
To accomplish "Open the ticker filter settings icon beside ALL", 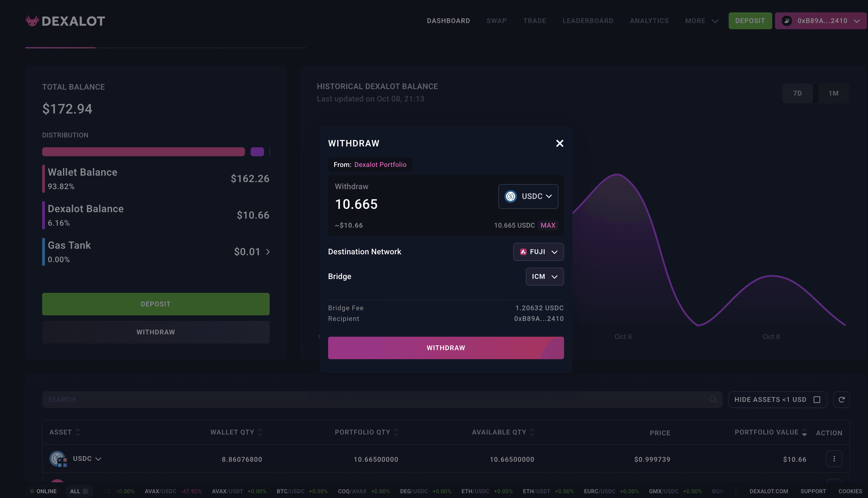I will pyautogui.click(x=85, y=491).
